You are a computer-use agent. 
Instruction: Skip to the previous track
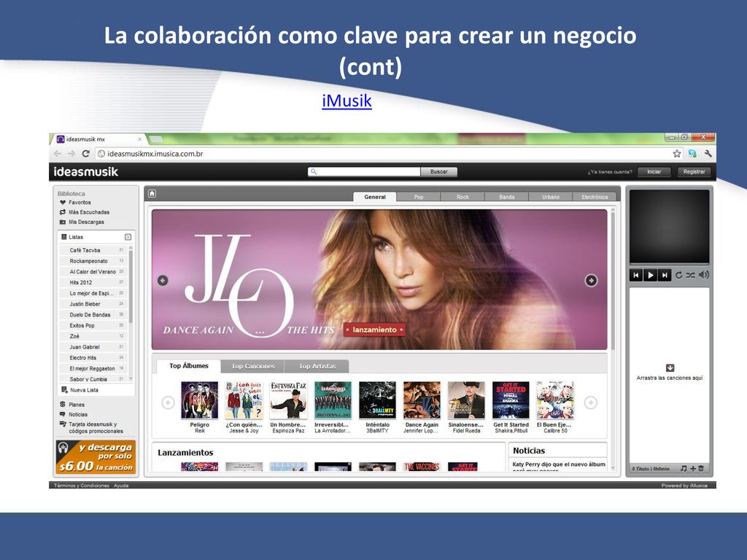point(636,275)
